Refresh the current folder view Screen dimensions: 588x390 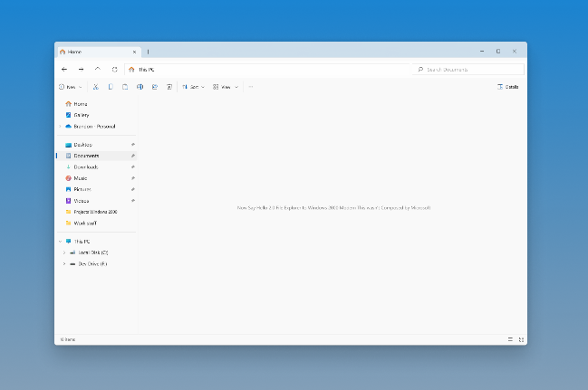115,70
